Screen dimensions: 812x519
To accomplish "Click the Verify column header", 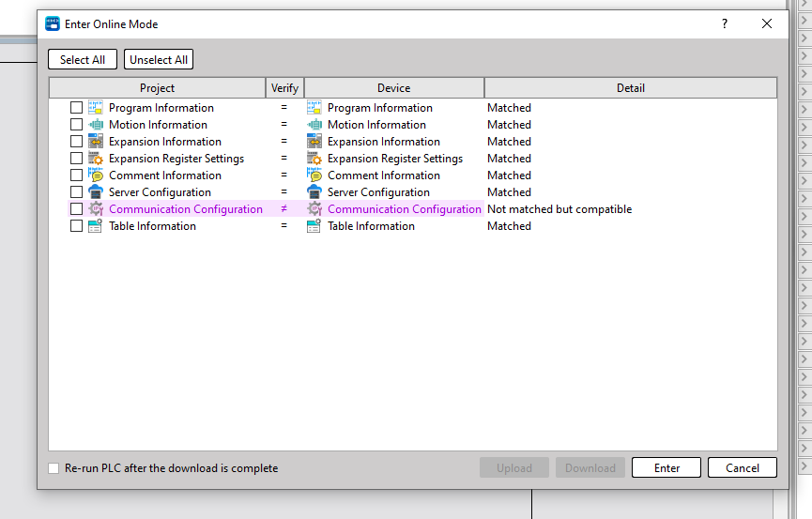I will [x=284, y=88].
